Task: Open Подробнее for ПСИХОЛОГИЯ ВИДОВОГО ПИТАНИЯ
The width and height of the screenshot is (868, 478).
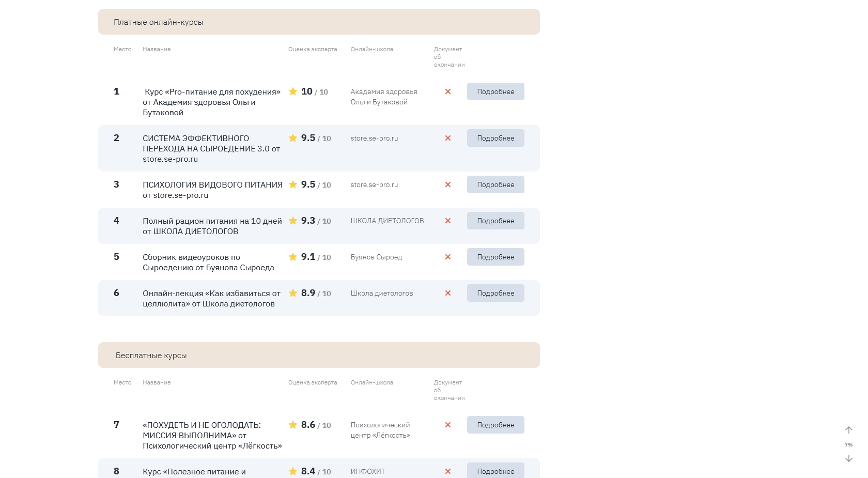Action: [x=495, y=184]
